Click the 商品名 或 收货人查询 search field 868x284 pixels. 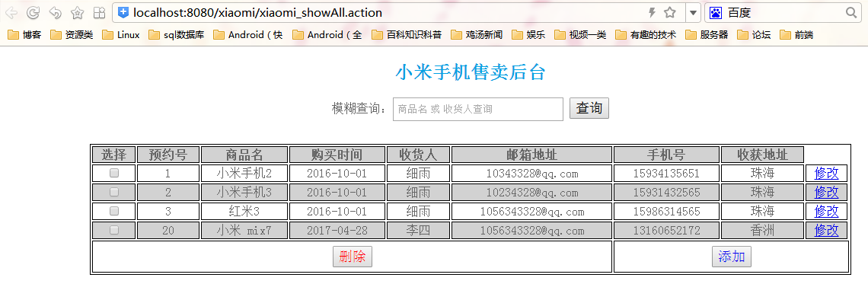pyautogui.click(x=477, y=109)
